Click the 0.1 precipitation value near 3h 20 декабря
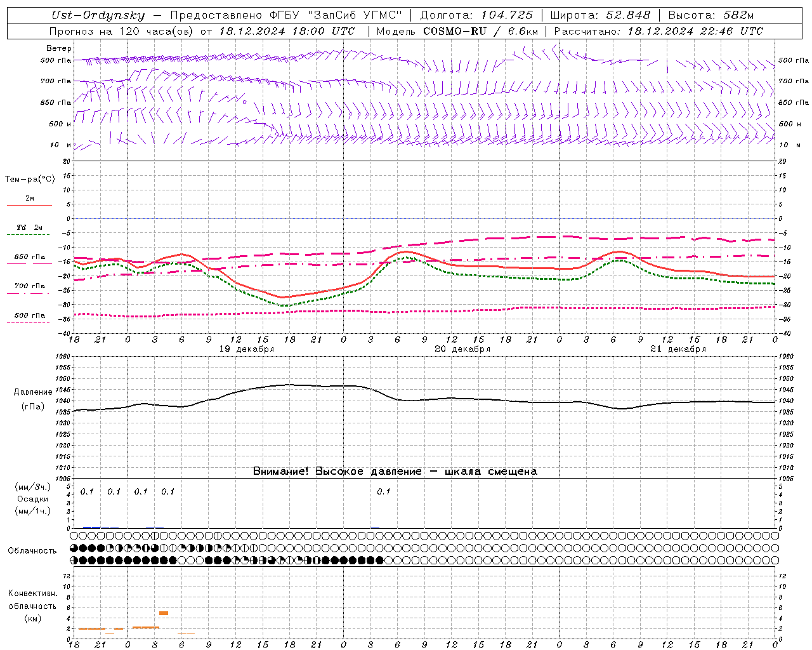The image size is (812, 650). (x=384, y=492)
